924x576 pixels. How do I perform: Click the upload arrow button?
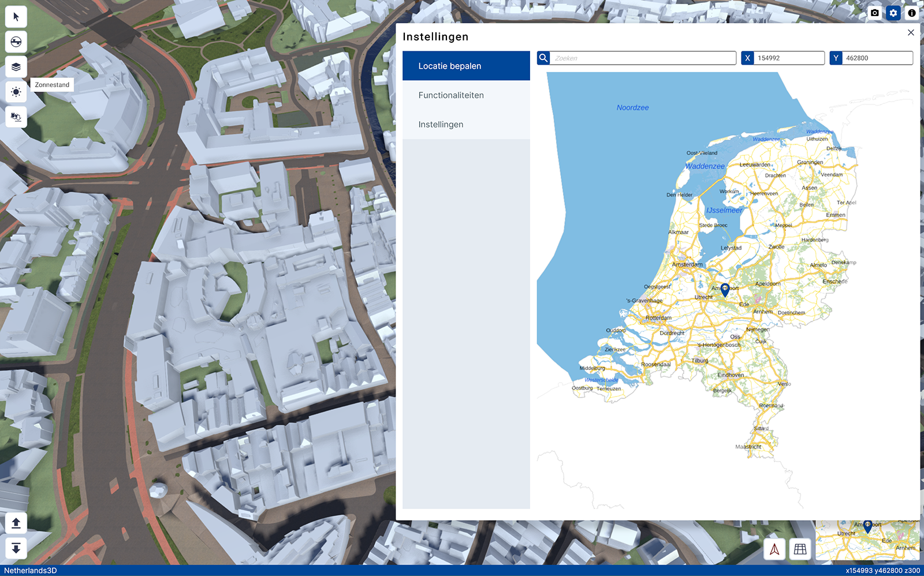16,523
